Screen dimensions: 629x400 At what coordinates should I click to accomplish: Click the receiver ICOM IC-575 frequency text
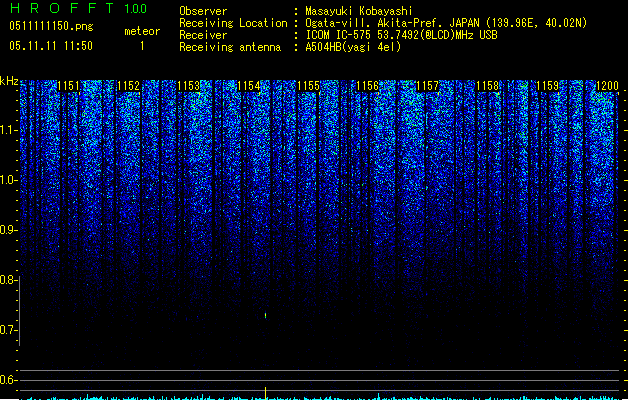click(401, 35)
